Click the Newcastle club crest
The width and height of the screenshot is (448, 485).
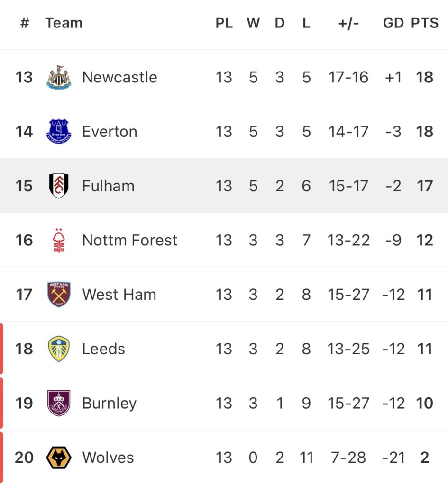pos(59,77)
